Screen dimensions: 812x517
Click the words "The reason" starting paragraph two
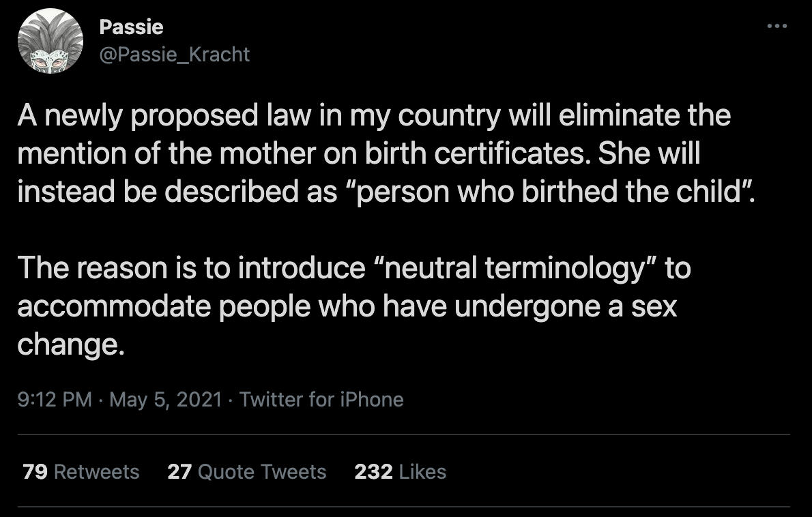tap(89, 268)
